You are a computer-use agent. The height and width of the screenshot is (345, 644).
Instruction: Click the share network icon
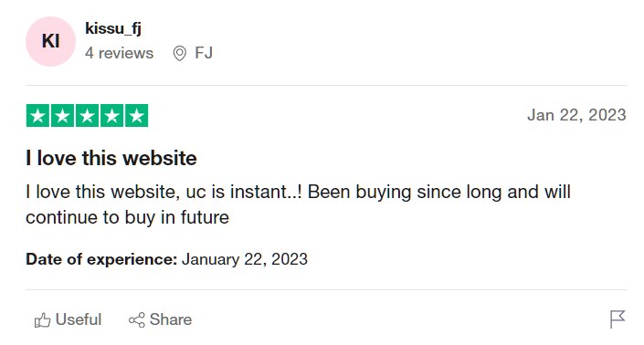(x=137, y=320)
